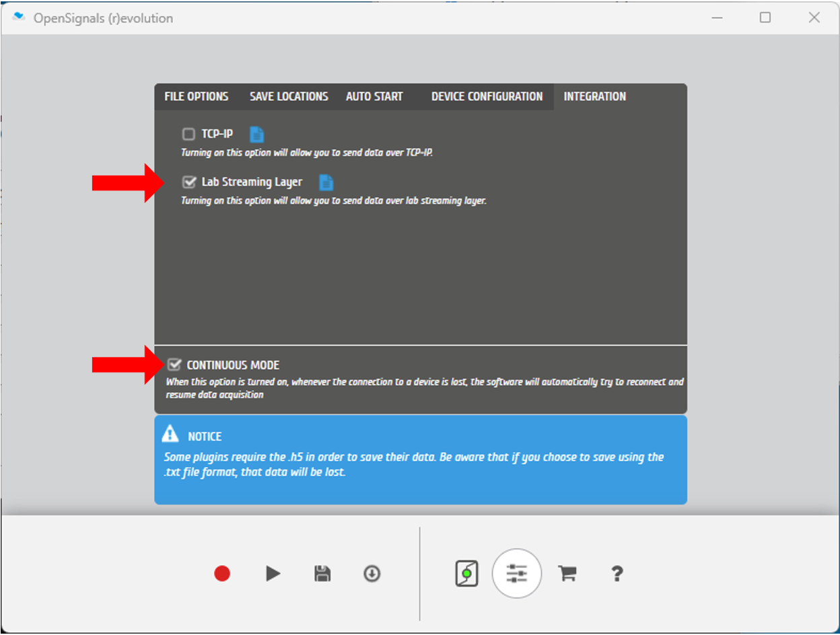Screen dimensions: 840x635
Task: Click the 'CONTINUOUS MODE' label text
Action: 233,365
